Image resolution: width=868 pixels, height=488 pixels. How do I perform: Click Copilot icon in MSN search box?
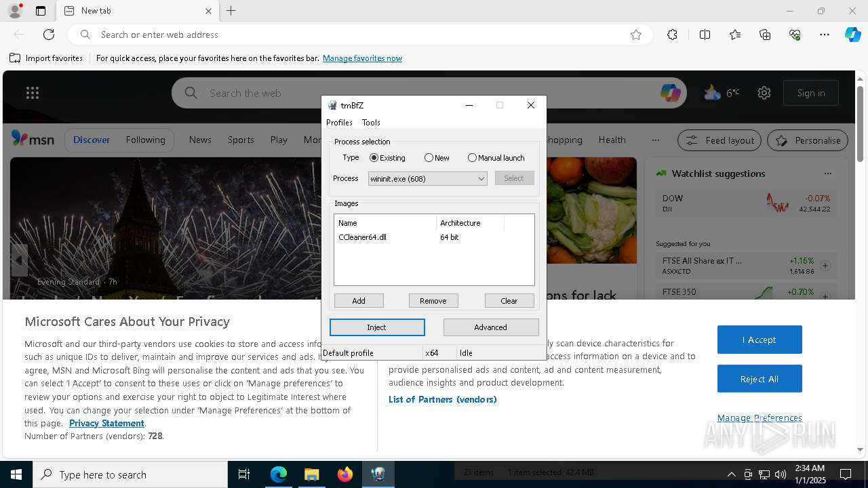(671, 93)
